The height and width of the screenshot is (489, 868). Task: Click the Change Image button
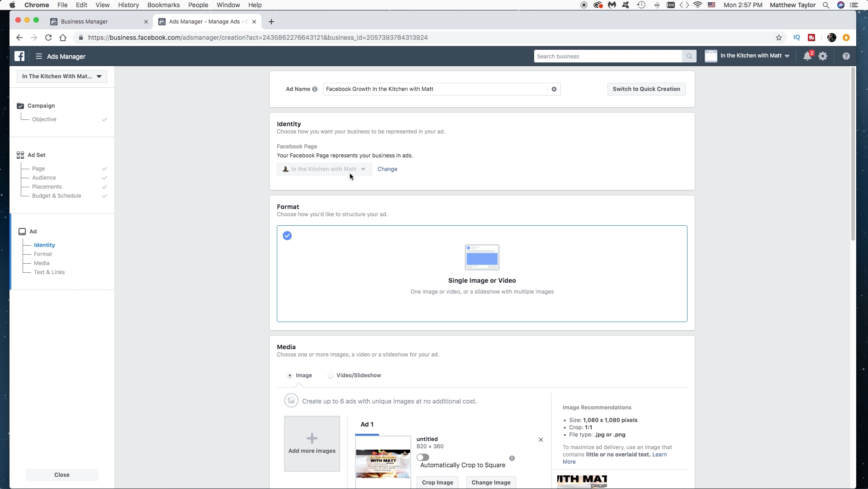(x=491, y=483)
